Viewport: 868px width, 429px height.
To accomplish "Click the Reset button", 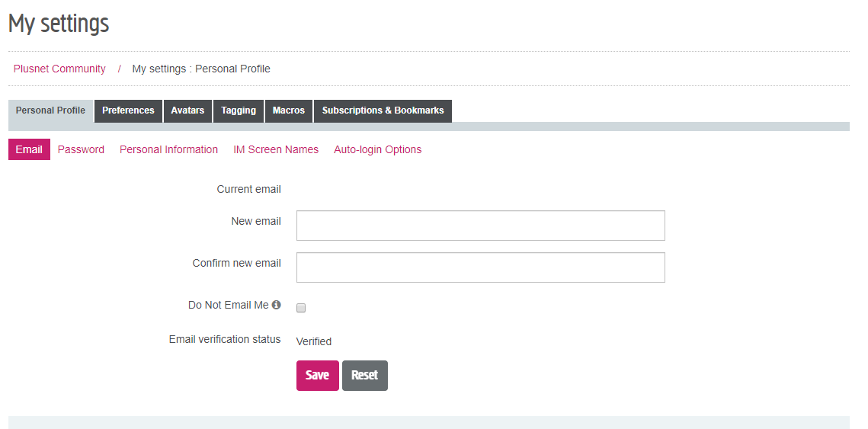I will click(364, 375).
